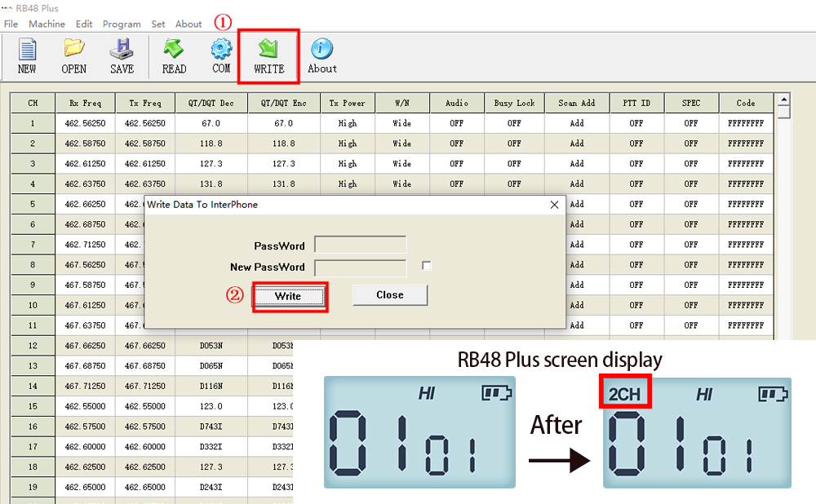Screen dimensions: 816x504
Task: Select channel 3 Busy Lock OFF cell
Action: pos(514,164)
